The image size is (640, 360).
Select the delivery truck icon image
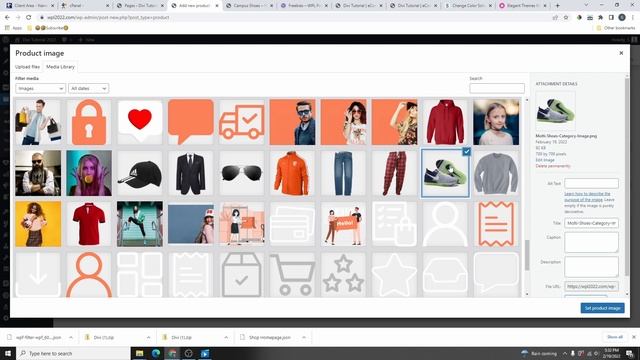click(x=242, y=122)
